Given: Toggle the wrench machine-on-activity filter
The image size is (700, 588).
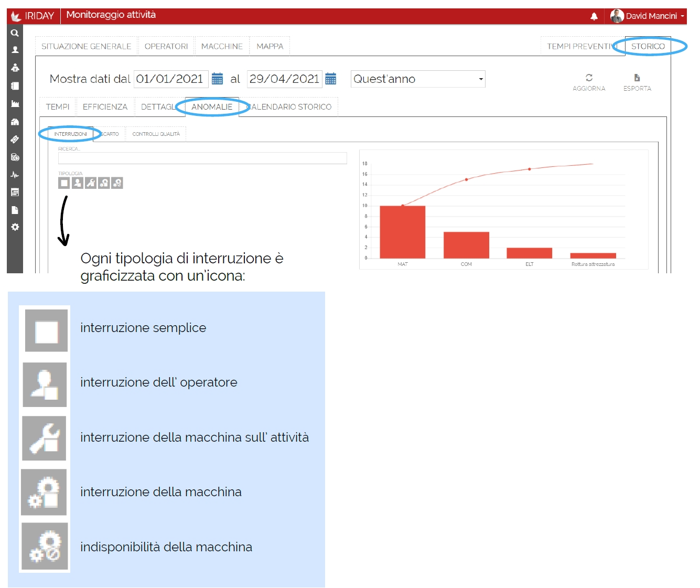Looking at the screenshot, I should (91, 183).
